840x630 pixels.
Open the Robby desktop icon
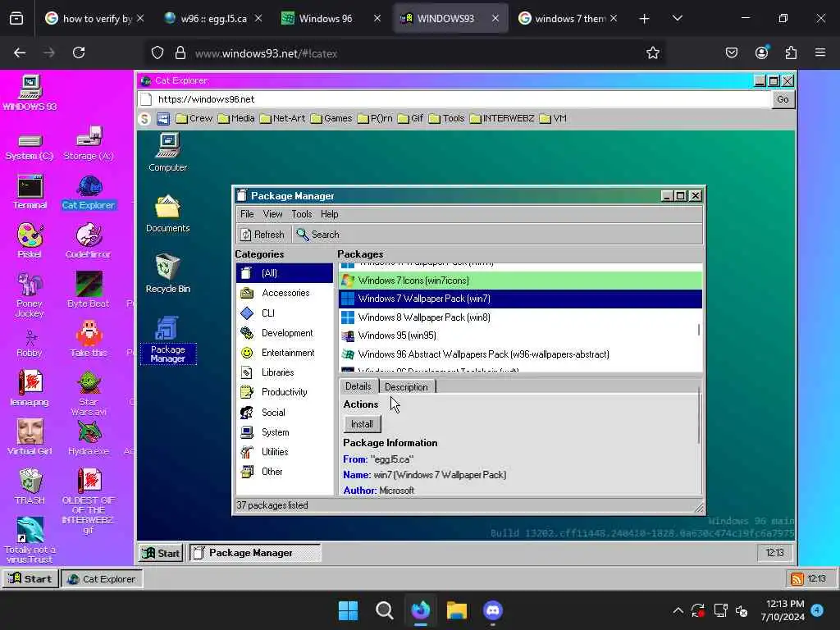tap(30, 343)
